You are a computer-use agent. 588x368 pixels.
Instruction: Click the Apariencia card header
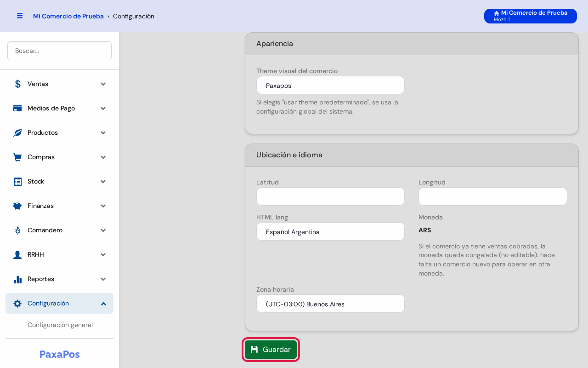tap(412, 44)
